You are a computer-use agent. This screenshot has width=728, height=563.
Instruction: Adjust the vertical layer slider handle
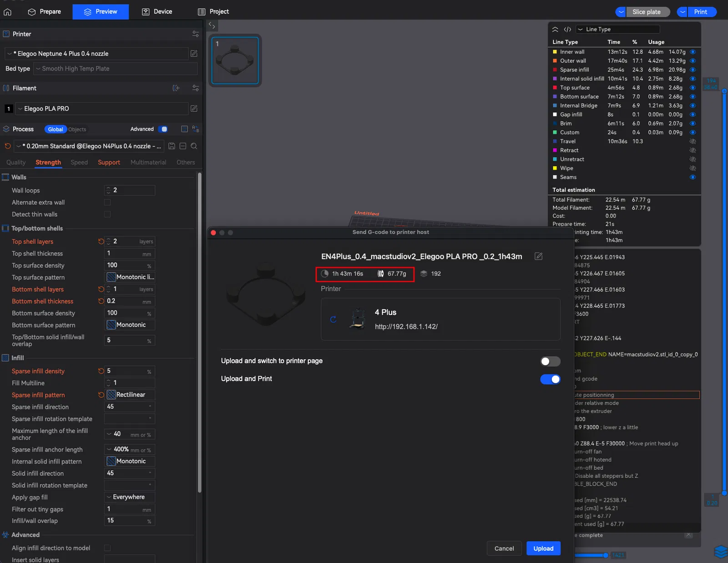(x=724, y=91)
